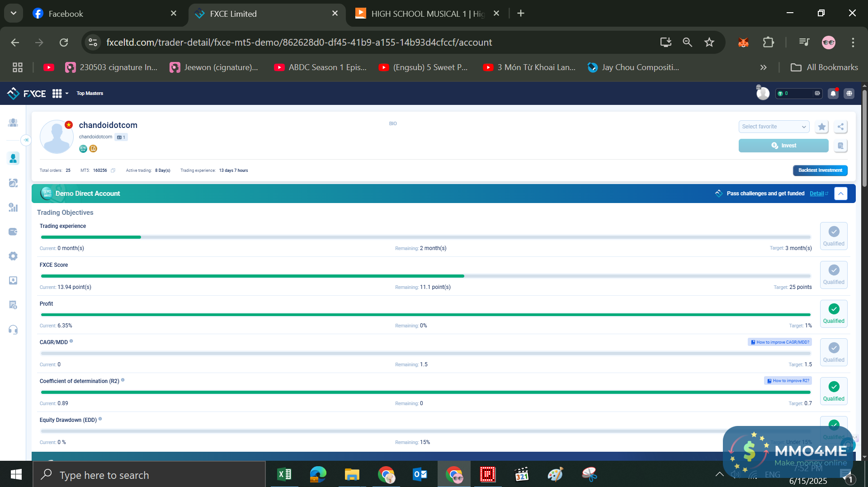Viewport: 868px width, 487px height.
Task: Switch to the Facebook browser tab
Action: coord(104,14)
